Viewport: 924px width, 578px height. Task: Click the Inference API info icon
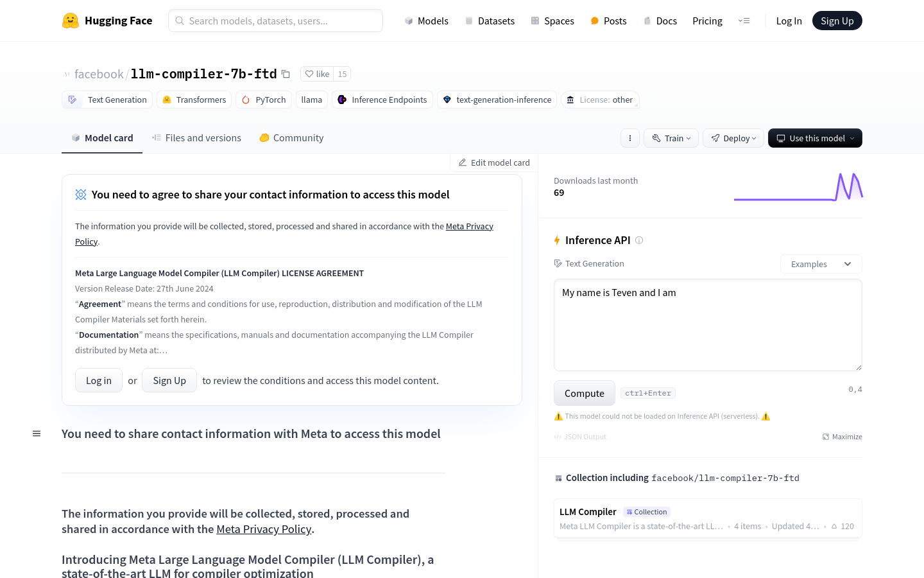point(639,240)
